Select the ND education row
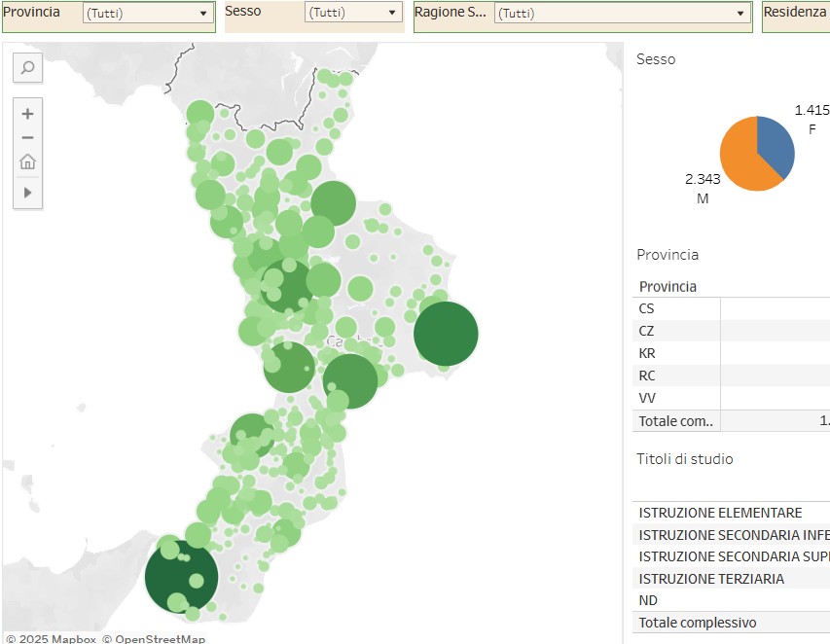The height and width of the screenshot is (644, 830). [731, 600]
